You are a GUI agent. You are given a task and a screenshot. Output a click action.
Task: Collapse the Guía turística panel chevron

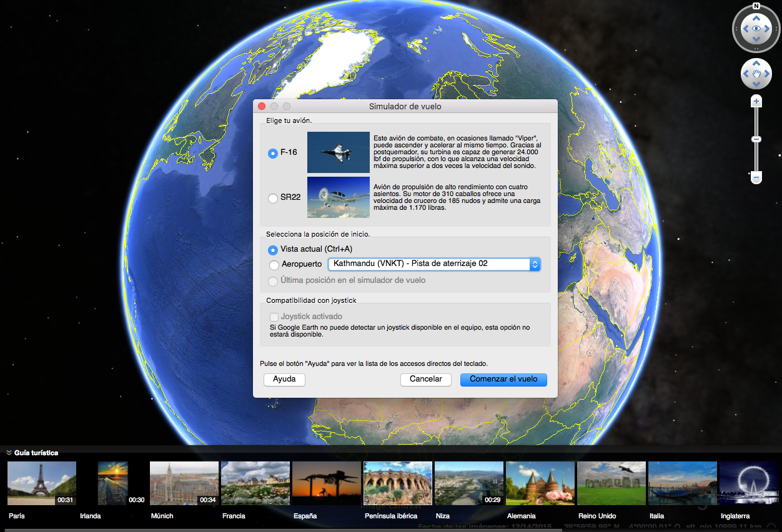point(9,453)
